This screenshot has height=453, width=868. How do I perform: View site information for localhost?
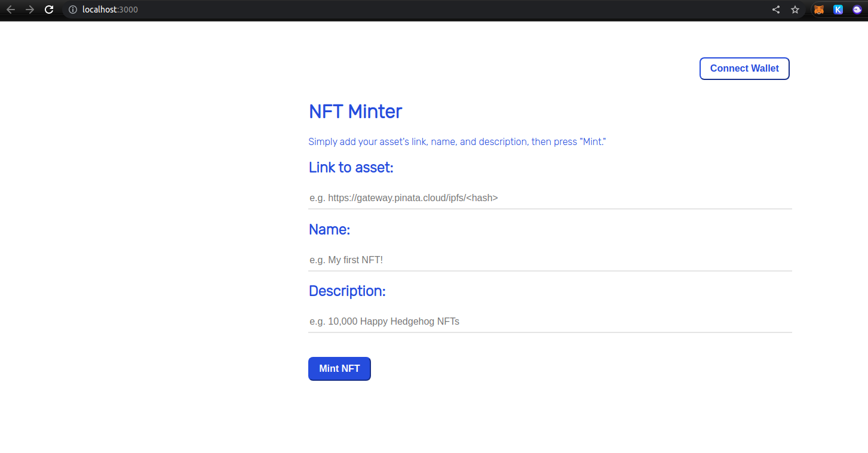point(73,10)
